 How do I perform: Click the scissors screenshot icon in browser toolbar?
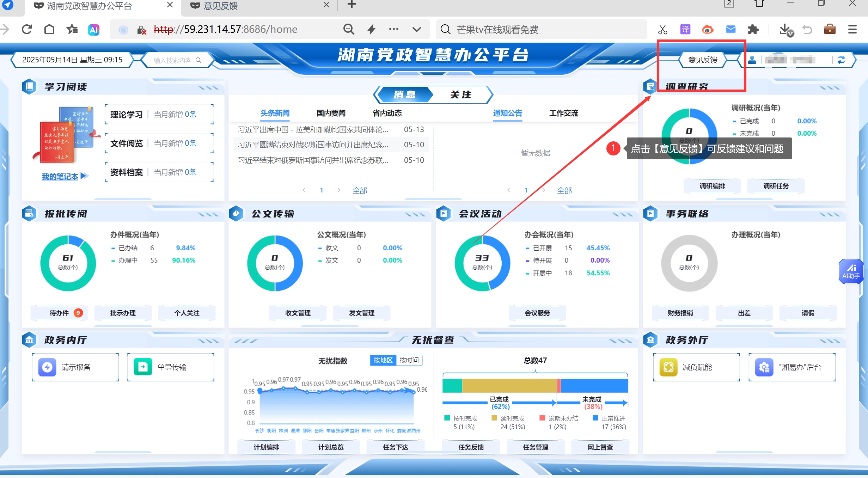(x=662, y=30)
